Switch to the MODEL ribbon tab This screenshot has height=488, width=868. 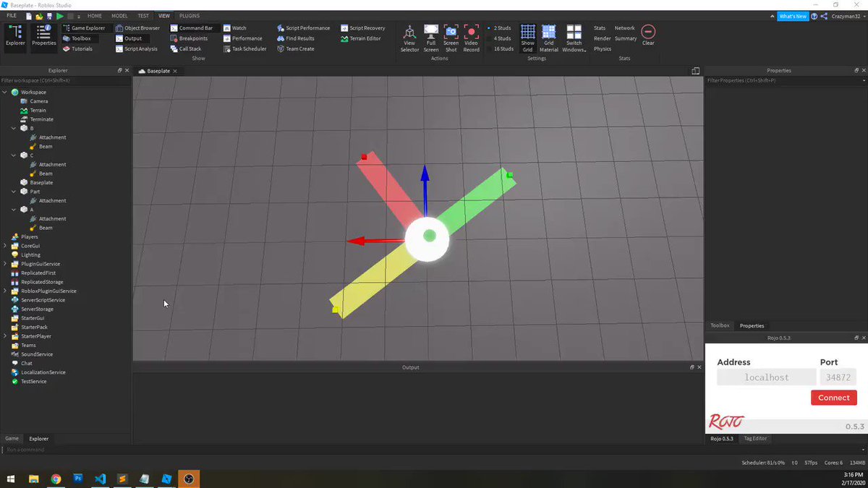pyautogui.click(x=120, y=15)
